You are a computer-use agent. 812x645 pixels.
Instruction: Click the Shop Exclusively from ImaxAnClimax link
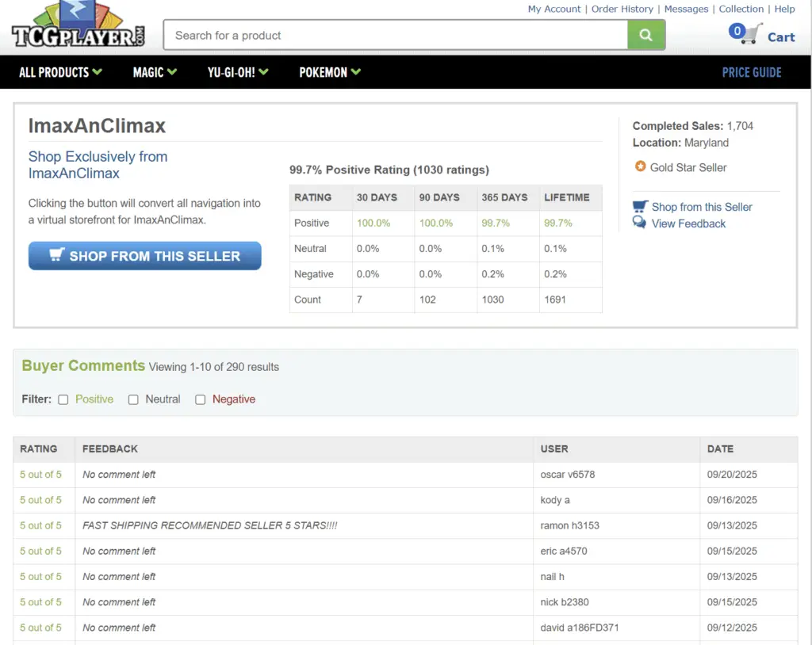[98, 165]
